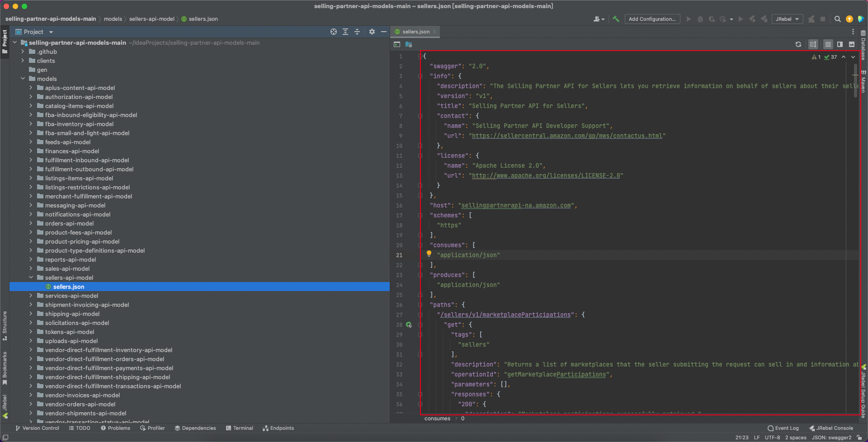This screenshot has height=442, width=868.
Task: Click the blue folder generate icon below the tab
Action: [x=409, y=44]
